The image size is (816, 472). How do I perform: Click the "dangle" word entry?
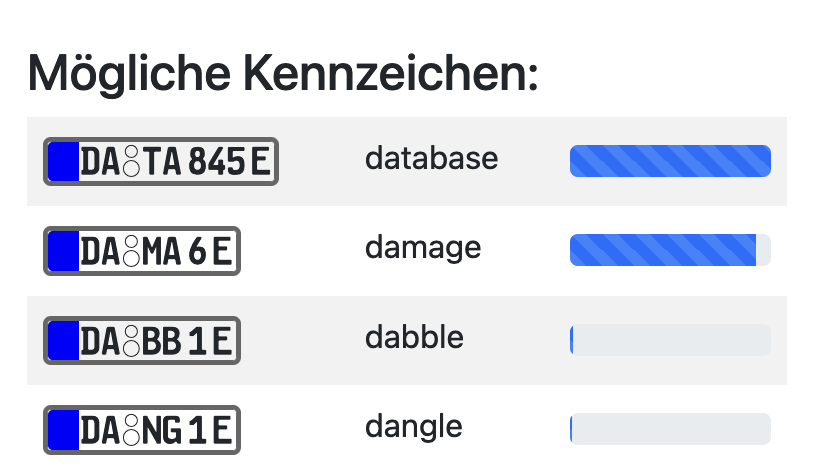(414, 427)
